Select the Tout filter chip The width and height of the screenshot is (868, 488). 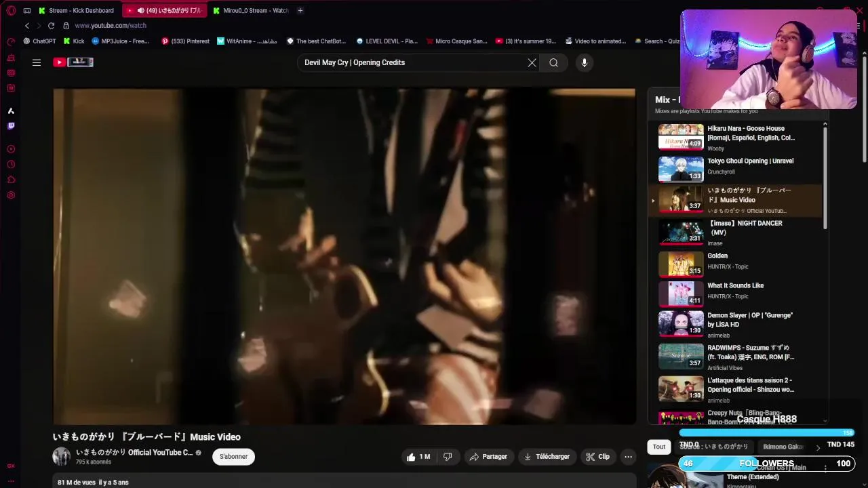pyautogui.click(x=659, y=447)
